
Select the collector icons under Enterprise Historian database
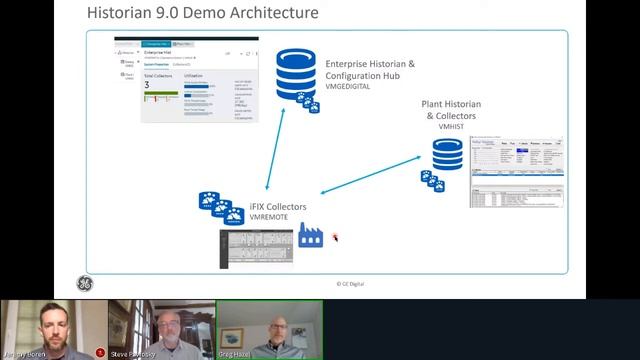click(x=308, y=102)
